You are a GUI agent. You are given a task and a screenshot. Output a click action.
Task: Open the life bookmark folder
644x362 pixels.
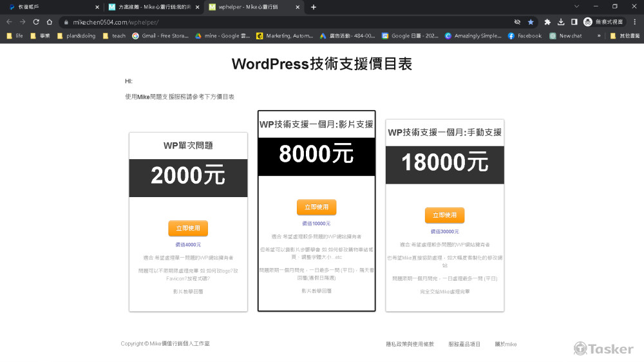pyautogui.click(x=15, y=35)
